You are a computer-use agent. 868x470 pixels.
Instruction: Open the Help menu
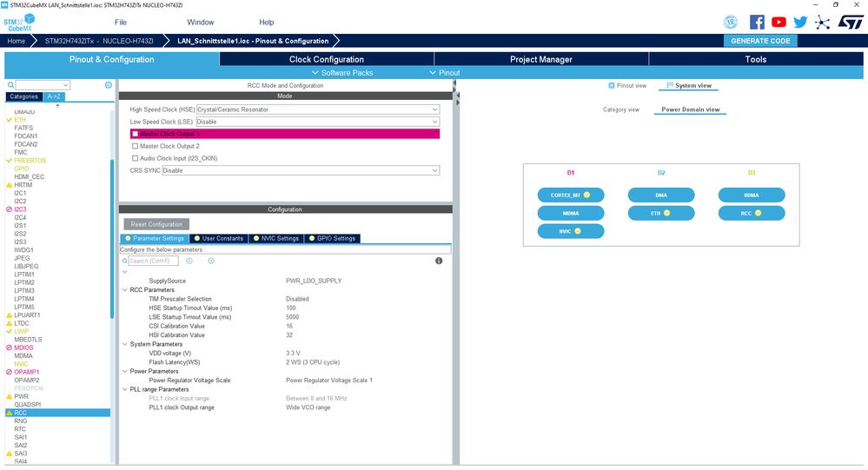click(x=266, y=22)
